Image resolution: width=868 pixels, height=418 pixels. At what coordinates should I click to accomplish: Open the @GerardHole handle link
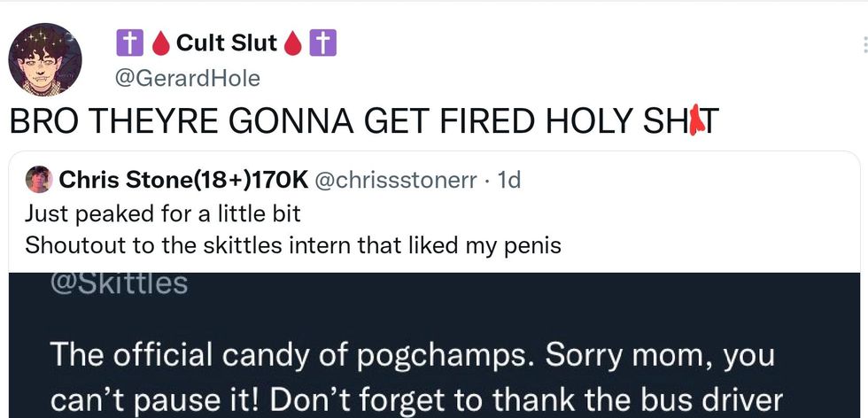pos(188,78)
